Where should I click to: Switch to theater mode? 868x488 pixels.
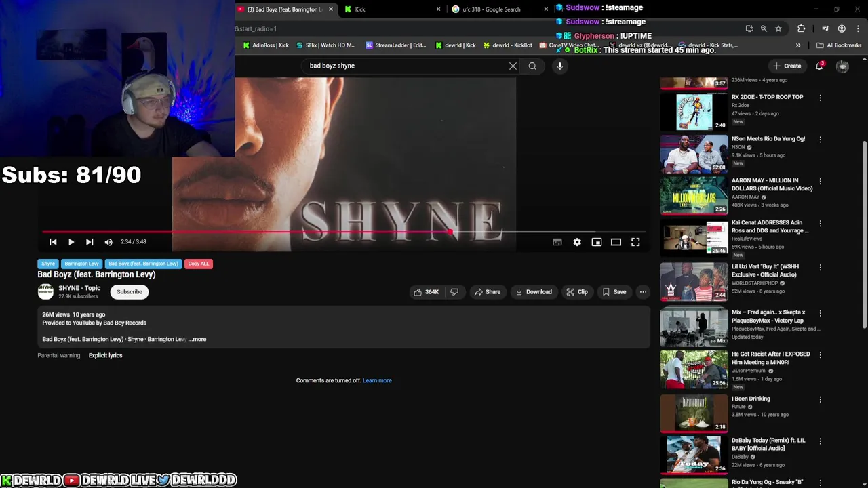tap(616, 242)
